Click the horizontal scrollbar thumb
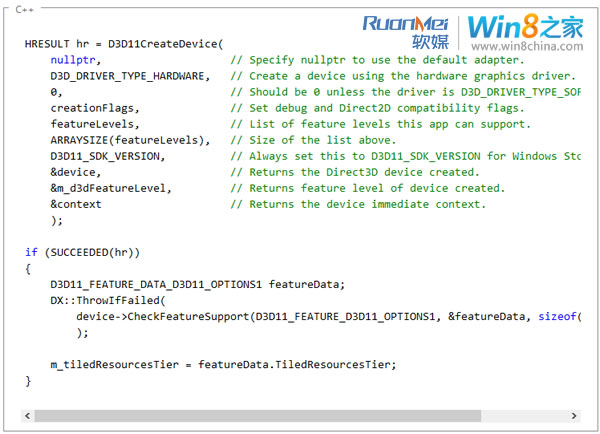This screenshot has height=434, width=600. point(258,416)
